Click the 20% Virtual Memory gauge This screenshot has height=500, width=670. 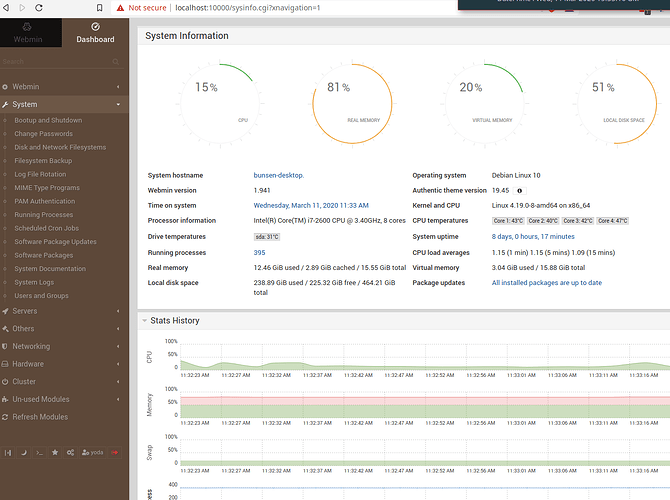coord(485,103)
